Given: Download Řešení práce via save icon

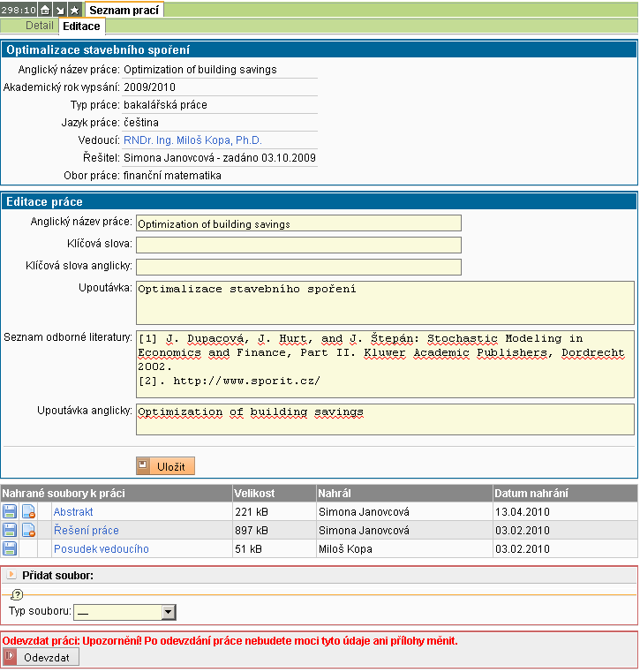Looking at the screenshot, I should pyautogui.click(x=10, y=530).
